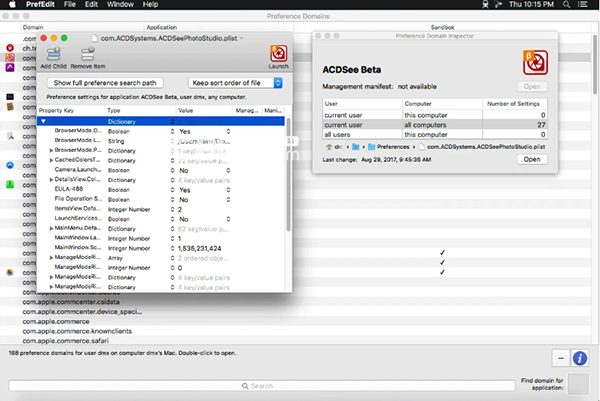Open Notification Center from the menu bar

[583, 5]
